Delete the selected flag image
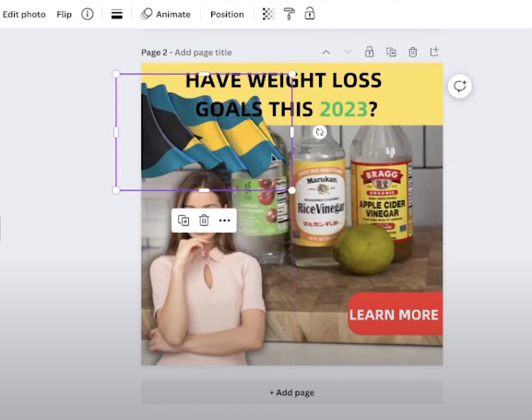The width and height of the screenshot is (532, 420). [204, 221]
